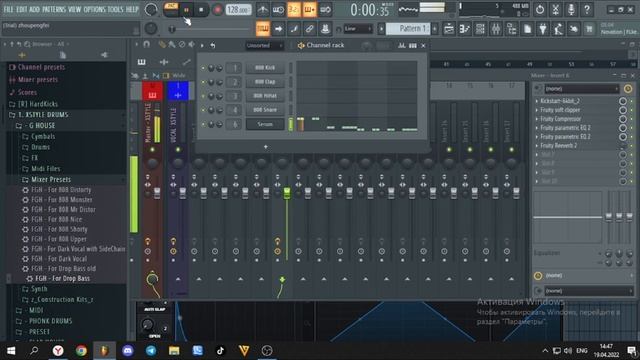Open the view mixer toolbar icon
640x360 pixels.
(x=496, y=29)
